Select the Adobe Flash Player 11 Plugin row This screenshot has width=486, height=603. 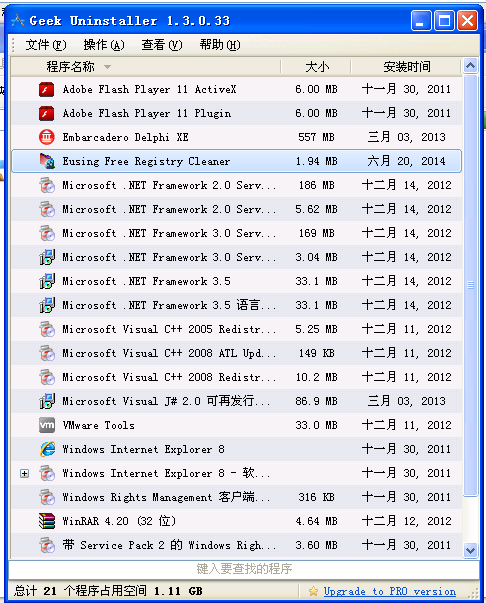pos(236,113)
